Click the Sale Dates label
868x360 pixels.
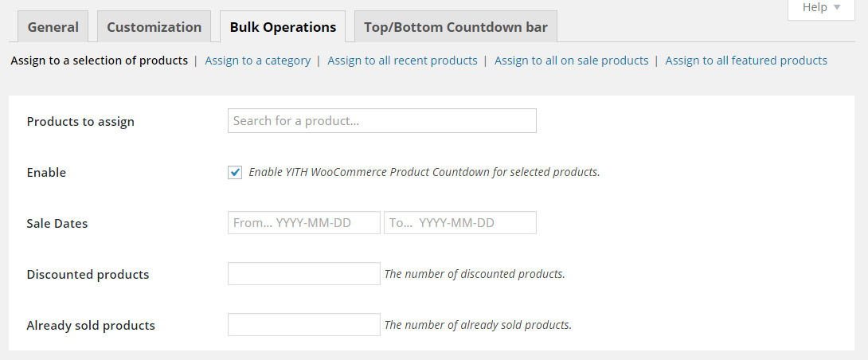[57, 224]
